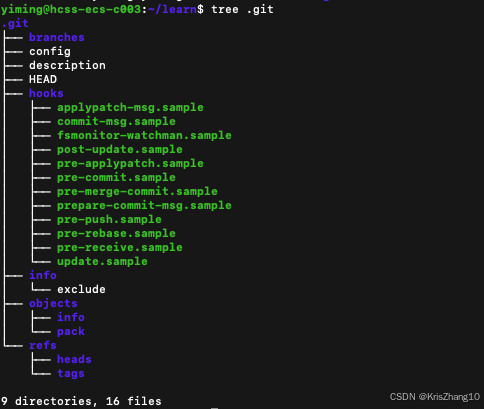Select the '.git' root directory line
This screenshot has width=484, height=409.
coord(15,23)
